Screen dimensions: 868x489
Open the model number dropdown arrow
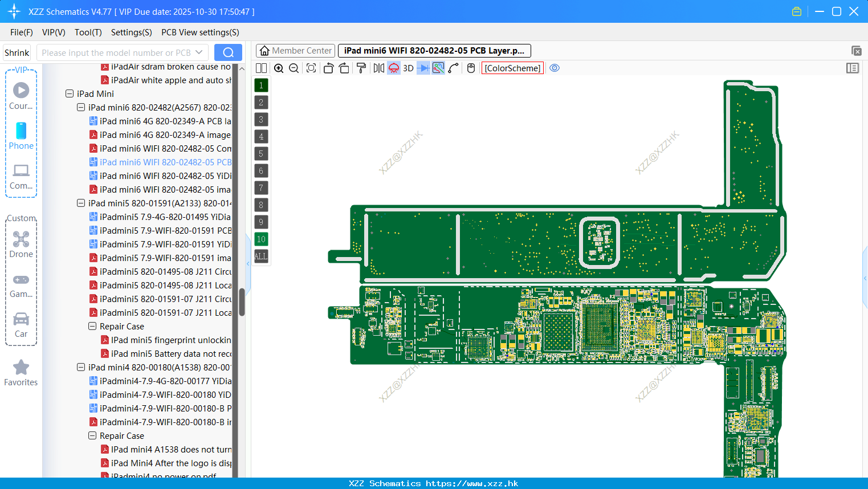pyautogui.click(x=199, y=52)
